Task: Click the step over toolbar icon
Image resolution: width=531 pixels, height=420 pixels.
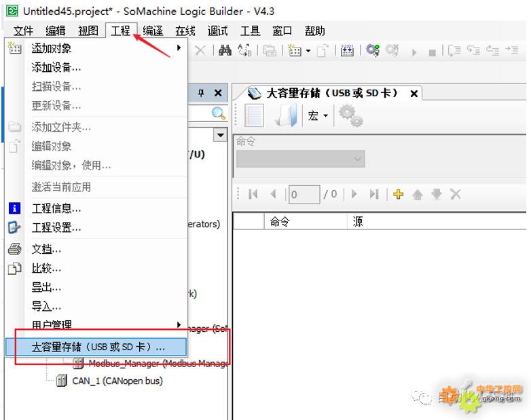Action: coord(473,50)
